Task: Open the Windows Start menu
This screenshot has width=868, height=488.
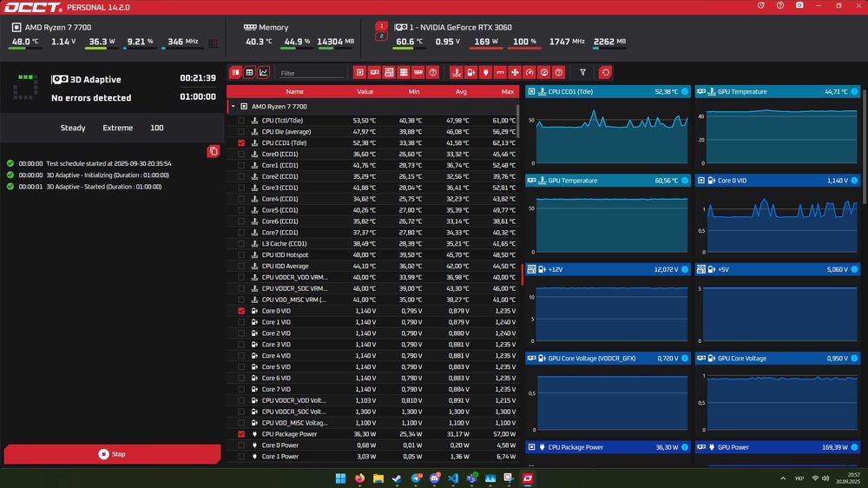Action: point(340,478)
